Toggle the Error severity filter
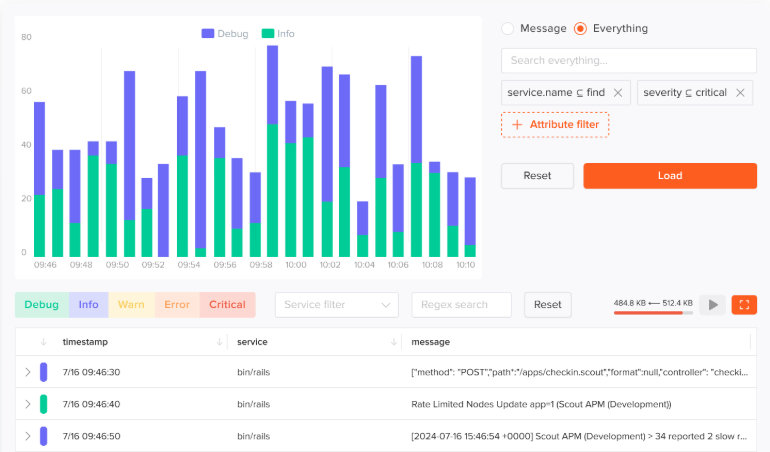Image resolution: width=770 pixels, height=452 pixels. pyautogui.click(x=177, y=305)
